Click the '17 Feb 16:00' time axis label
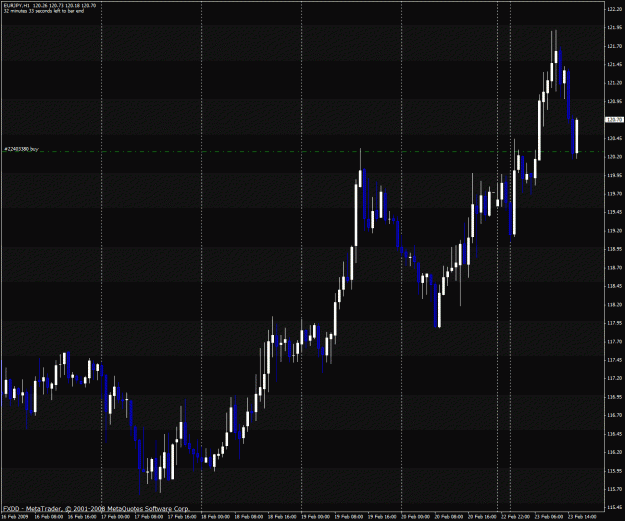 tap(182, 517)
